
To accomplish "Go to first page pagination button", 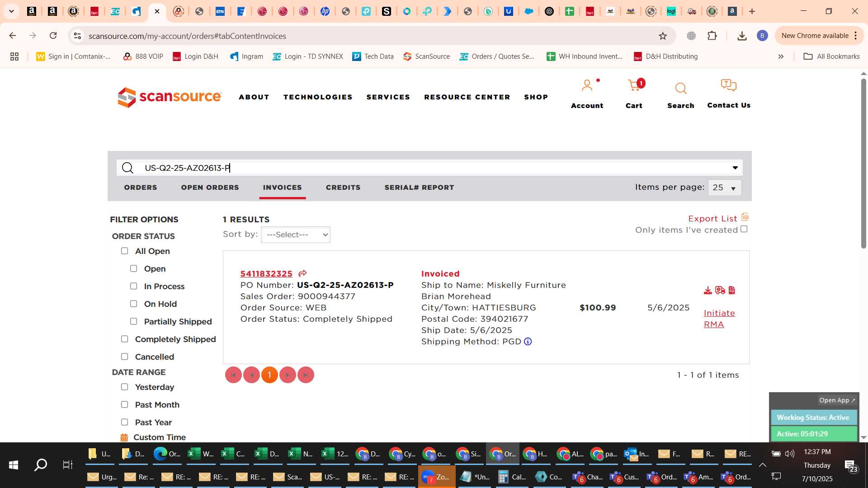I will [x=233, y=375].
